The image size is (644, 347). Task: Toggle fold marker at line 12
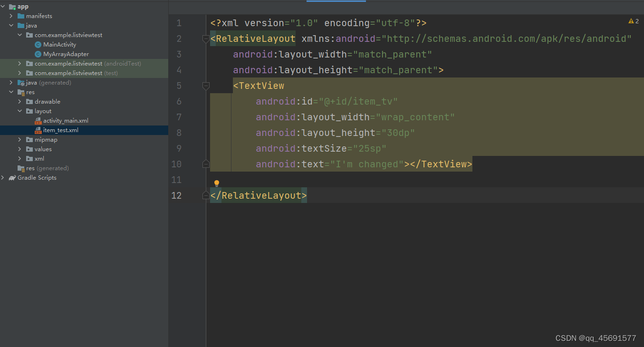pos(206,195)
